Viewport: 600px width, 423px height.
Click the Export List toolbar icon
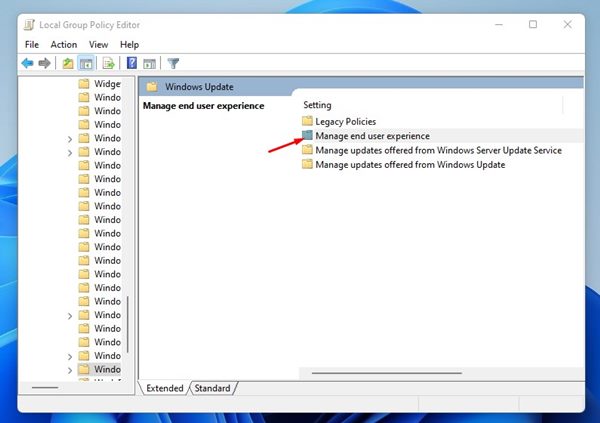[x=109, y=63]
